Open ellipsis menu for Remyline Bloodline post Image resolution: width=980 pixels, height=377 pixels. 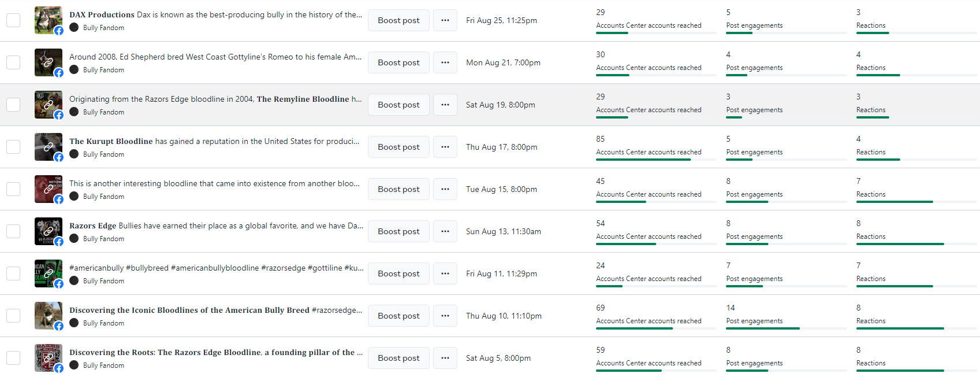coord(445,105)
